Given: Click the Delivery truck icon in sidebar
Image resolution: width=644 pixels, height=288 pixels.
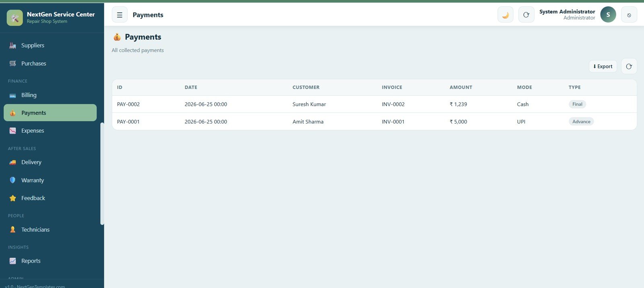Looking at the screenshot, I should (x=13, y=163).
